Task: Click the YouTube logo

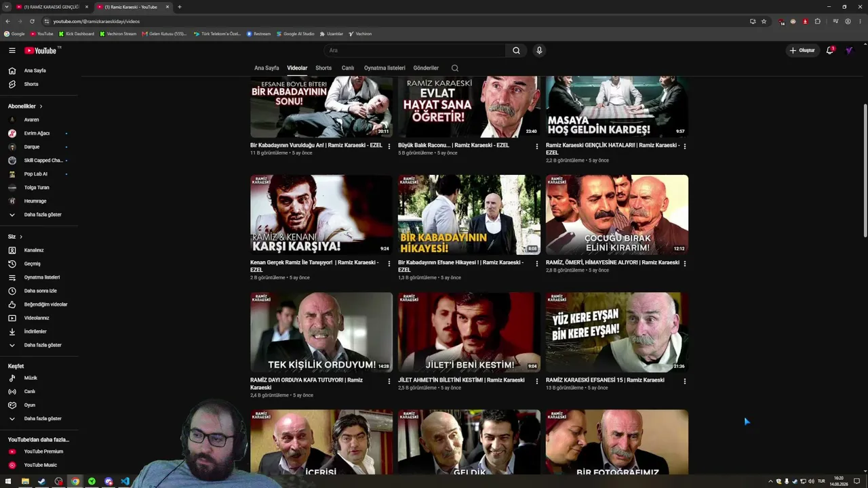Action: 42,50
